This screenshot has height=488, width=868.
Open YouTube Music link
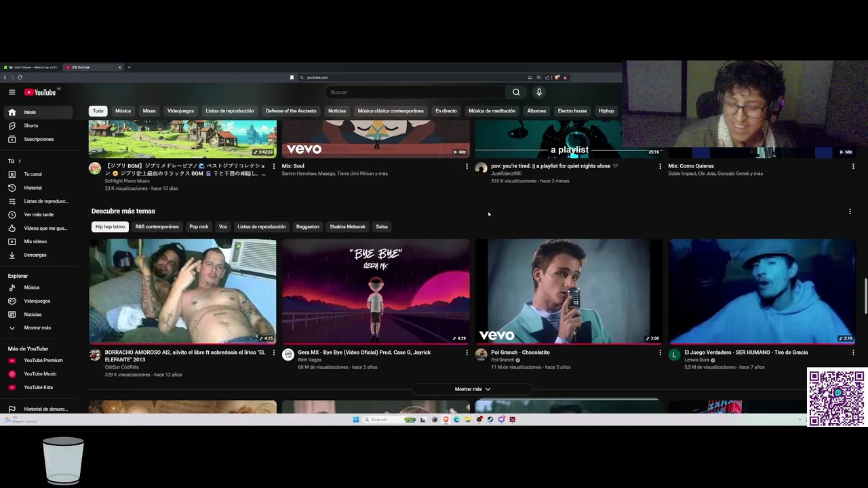[39, 374]
